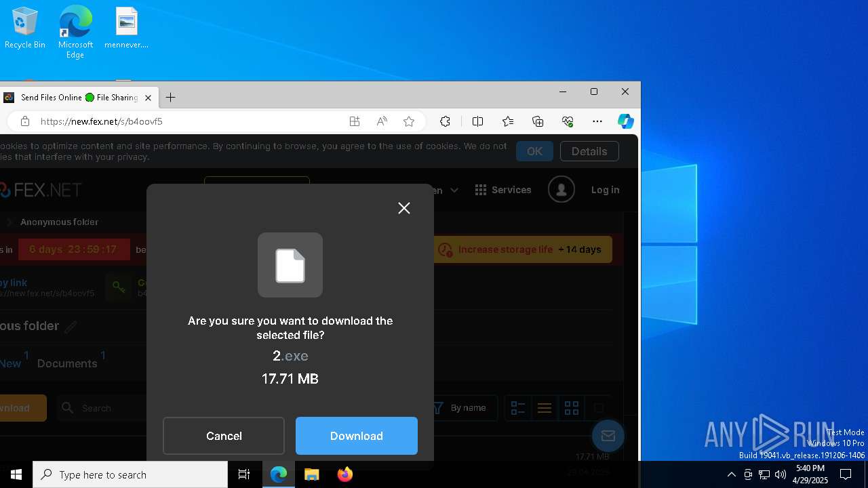This screenshot has height=488, width=868.
Task: Confirm the Download button in dialog
Action: click(357, 436)
